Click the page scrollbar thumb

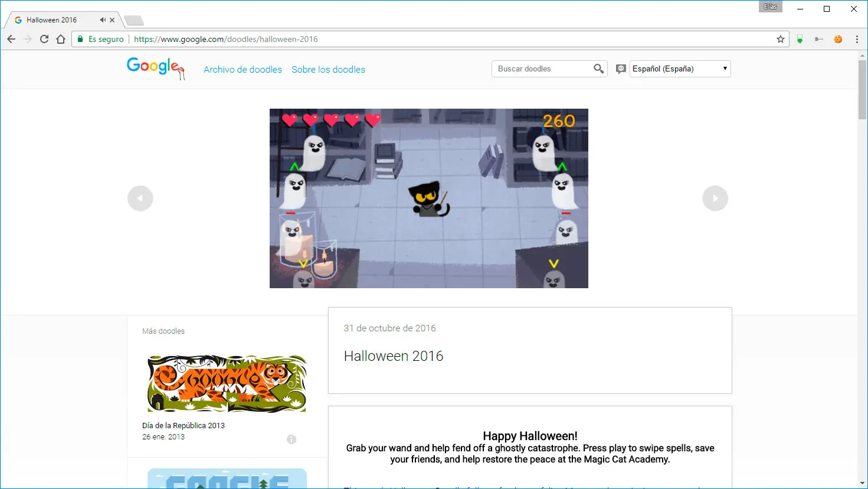[863, 90]
